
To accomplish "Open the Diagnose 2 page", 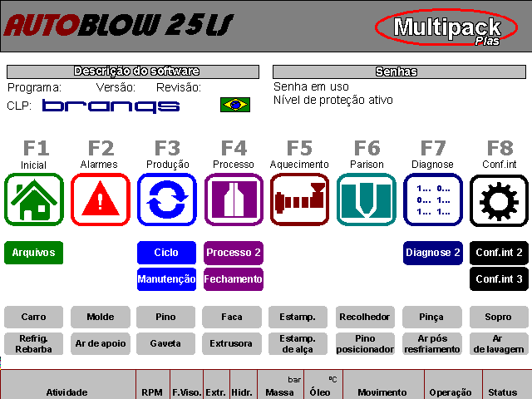I will pyautogui.click(x=433, y=253).
